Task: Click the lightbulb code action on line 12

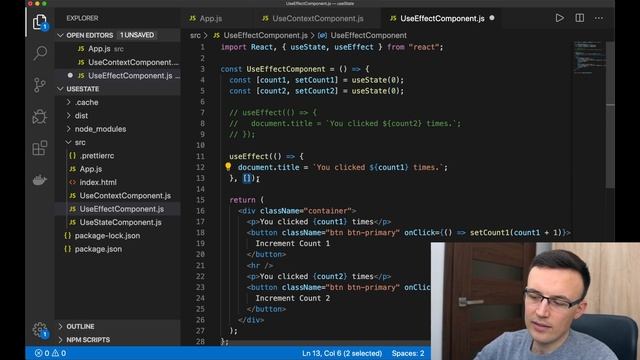Action: (x=228, y=167)
